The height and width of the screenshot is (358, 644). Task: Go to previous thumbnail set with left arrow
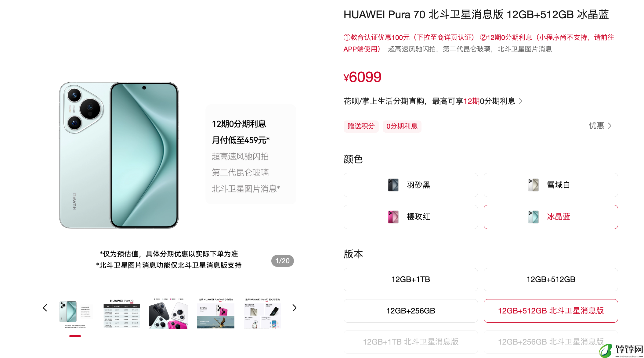click(45, 308)
